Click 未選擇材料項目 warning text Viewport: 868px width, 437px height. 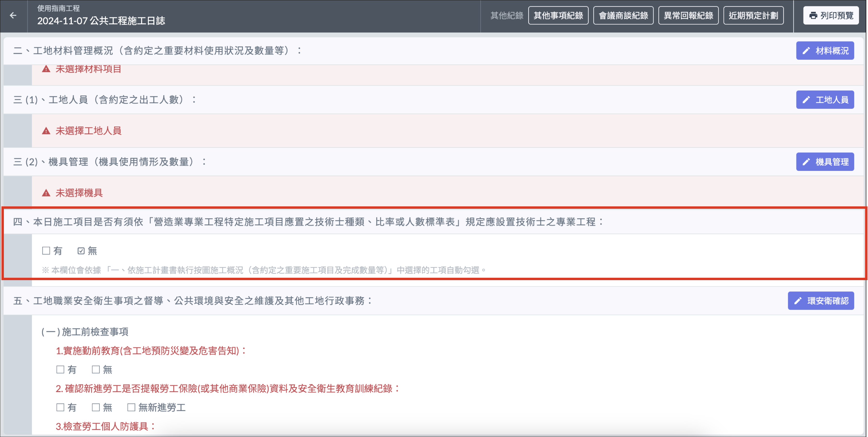pos(88,69)
